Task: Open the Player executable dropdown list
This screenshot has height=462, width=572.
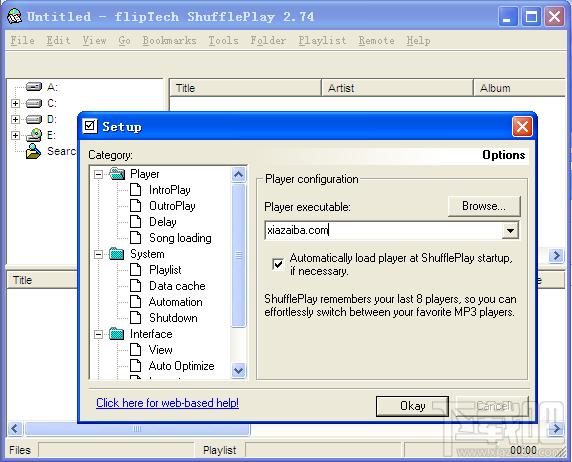Action: [510, 230]
